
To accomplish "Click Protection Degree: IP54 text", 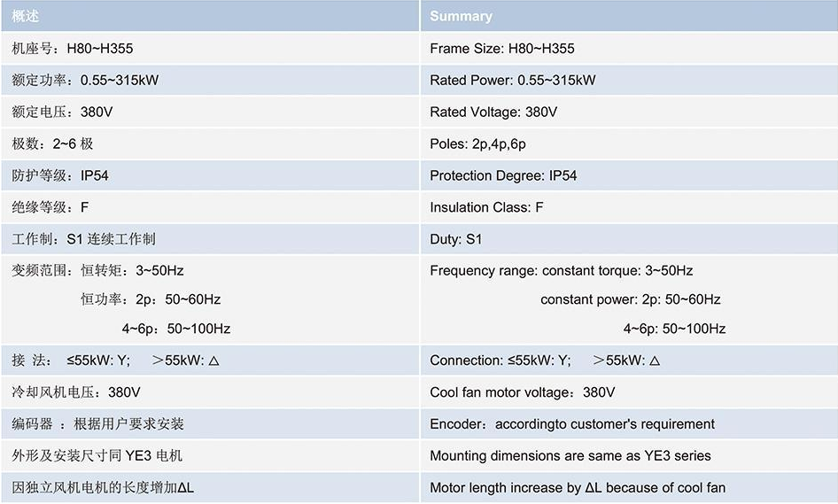I will coord(503,176).
